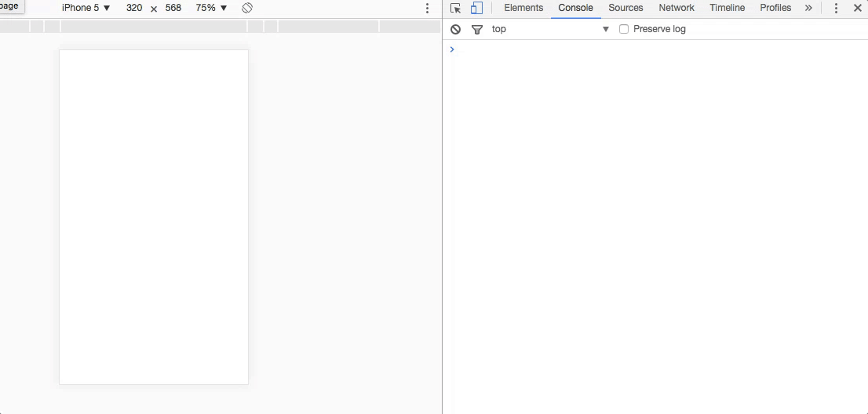Viewport: 868px width, 414px height.
Task: Switch to the Sources tab
Action: click(x=625, y=9)
